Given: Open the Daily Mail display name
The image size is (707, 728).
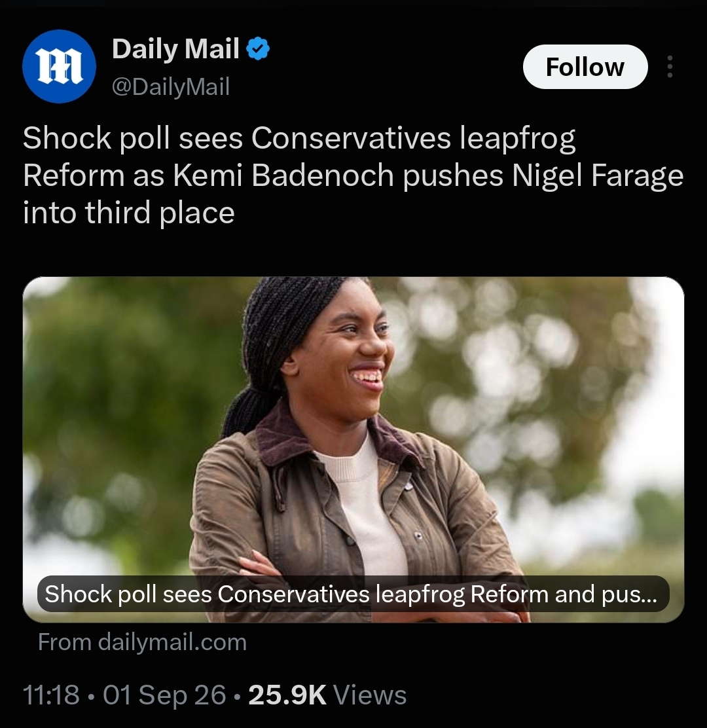Looking at the screenshot, I should click(x=175, y=48).
